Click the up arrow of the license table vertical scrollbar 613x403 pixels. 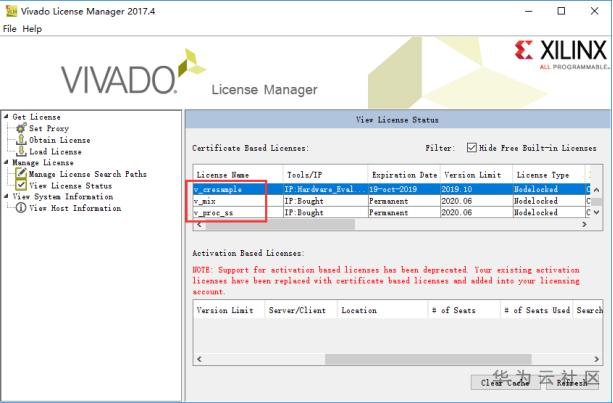point(597,190)
